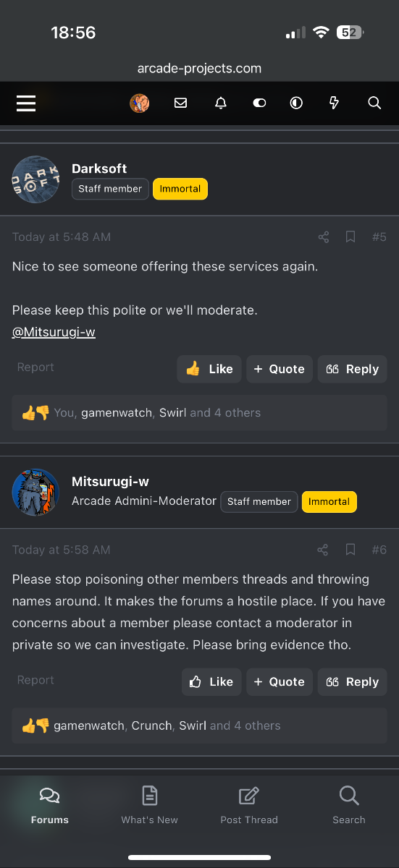This screenshot has width=399, height=868.
Task: Open the @Mitsurugi-w mention link
Action: tap(54, 332)
